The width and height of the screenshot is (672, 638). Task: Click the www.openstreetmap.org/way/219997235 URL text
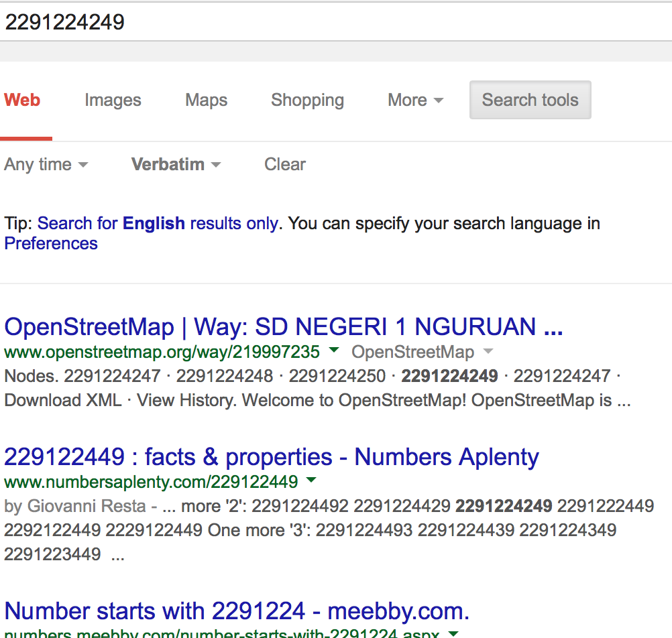(x=162, y=352)
